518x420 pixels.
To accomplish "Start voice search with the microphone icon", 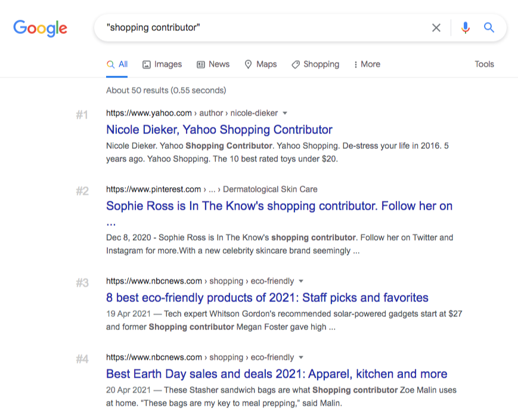I will click(465, 28).
